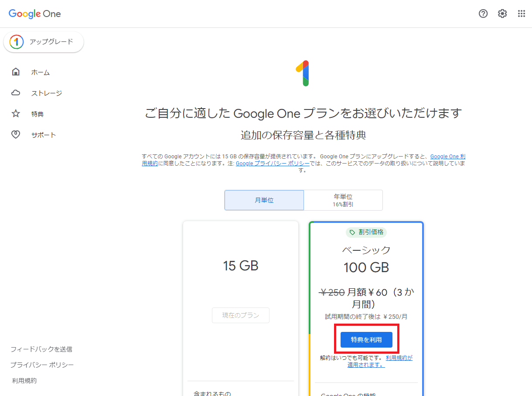This screenshot has height=396, width=532.
Task: Click フィードバックを送信 in the sidebar
Action: 41,349
